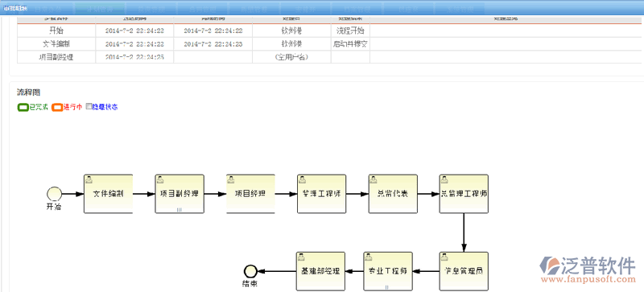
Task: Click the user icon on 文件编制 node
Action: tap(89, 179)
